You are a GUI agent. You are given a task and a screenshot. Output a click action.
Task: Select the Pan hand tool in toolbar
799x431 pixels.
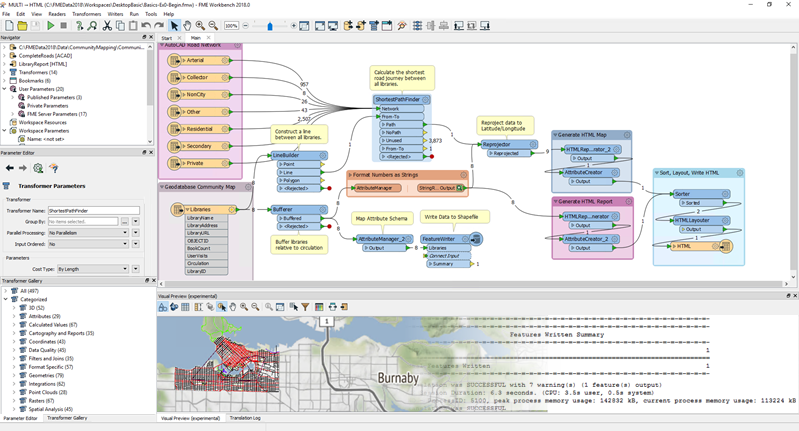pos(187,25)
